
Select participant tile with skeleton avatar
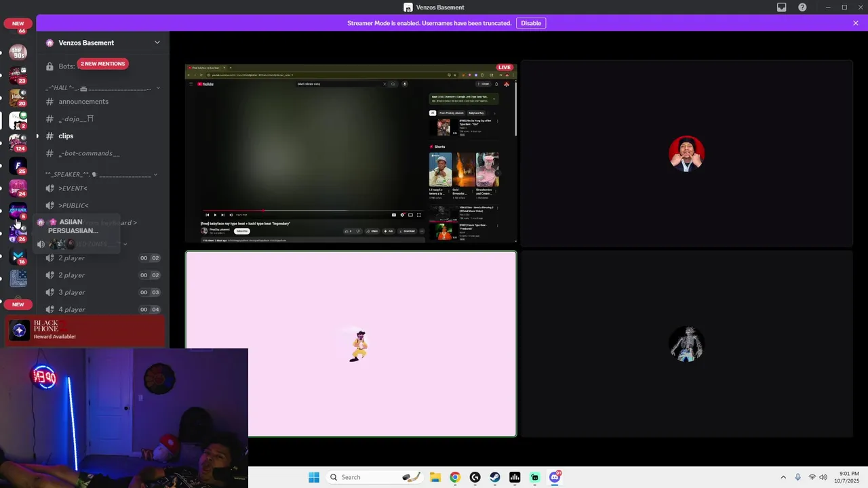coord(687,344)
